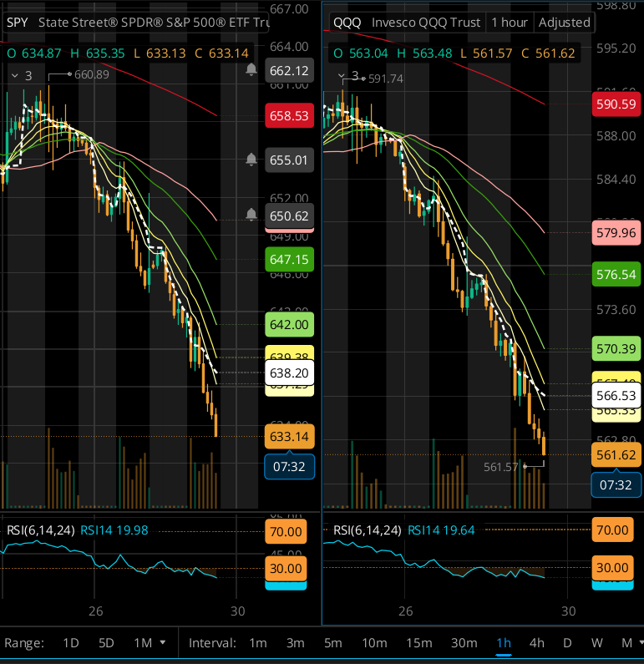This screenshot has height=664, width=644.
Task: Click the QQQ Adjusted label
Action: [565, 23]
